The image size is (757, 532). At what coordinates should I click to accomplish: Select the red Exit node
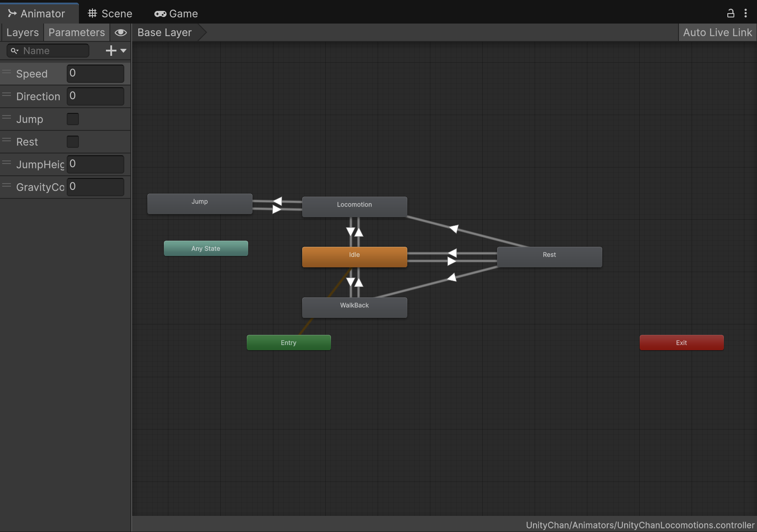681,343
